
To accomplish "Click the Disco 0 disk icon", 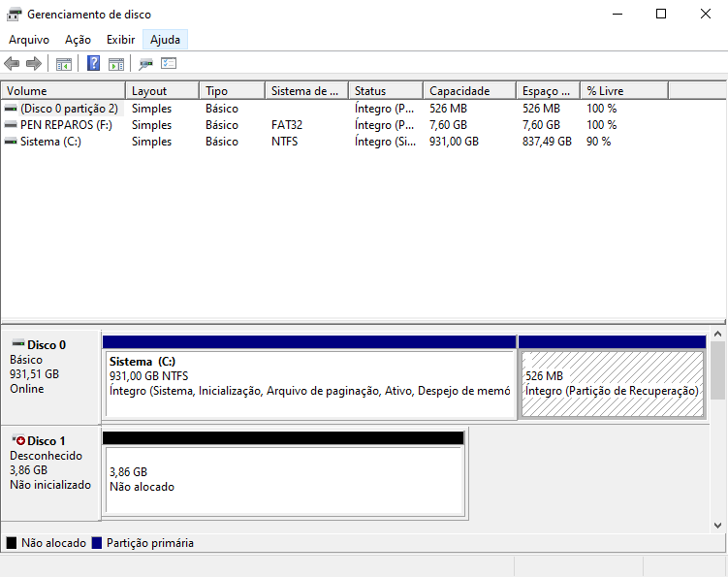I will (18, 343).
